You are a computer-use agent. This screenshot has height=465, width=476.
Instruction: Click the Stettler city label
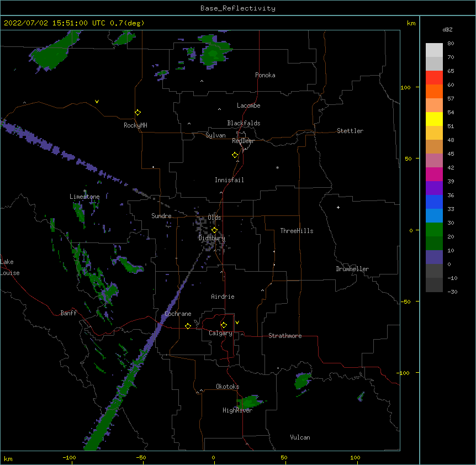coord(350,131)
